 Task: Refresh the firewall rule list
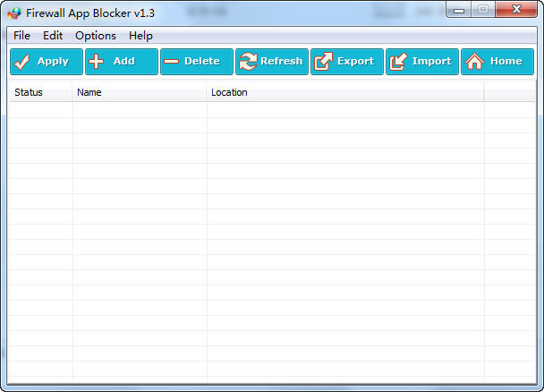tap(272, 62)
